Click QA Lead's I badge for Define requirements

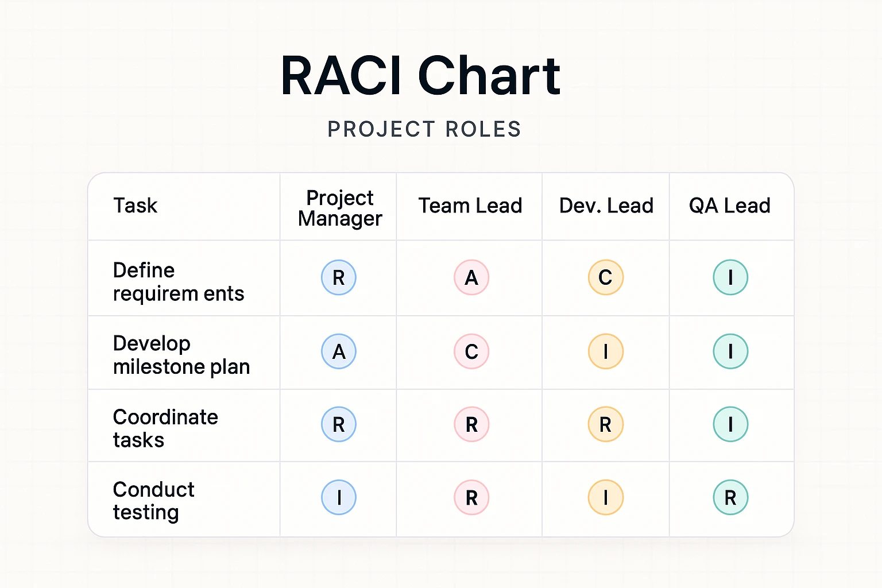(730, 277)
